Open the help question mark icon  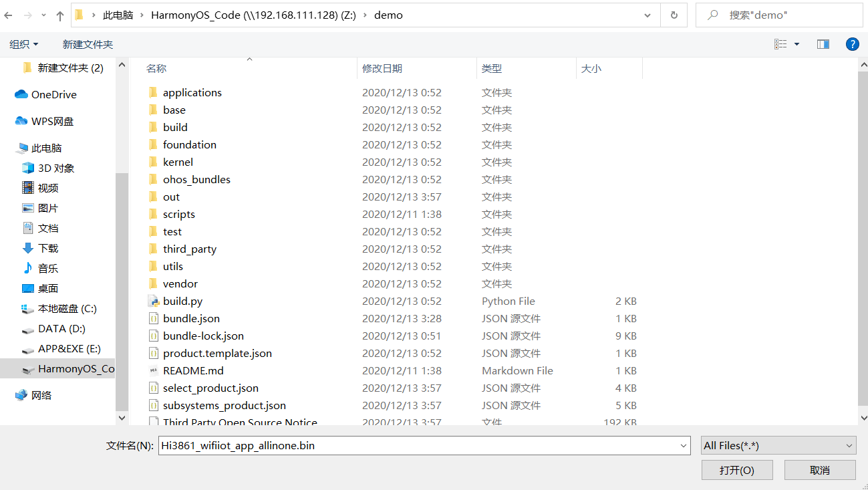(x=852, y=44)
